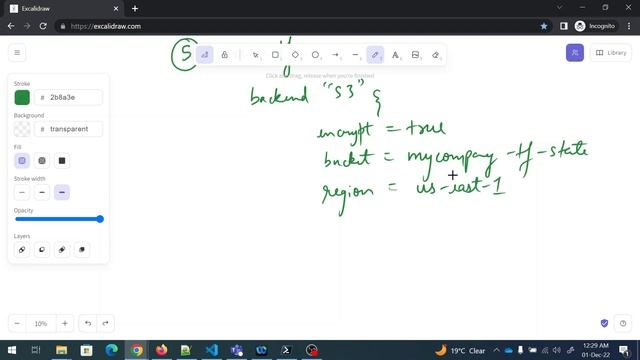Open the tab search dropdown chevron
Image resolution: width=640 pixels, height=360 pixels.
coord(560,7)
